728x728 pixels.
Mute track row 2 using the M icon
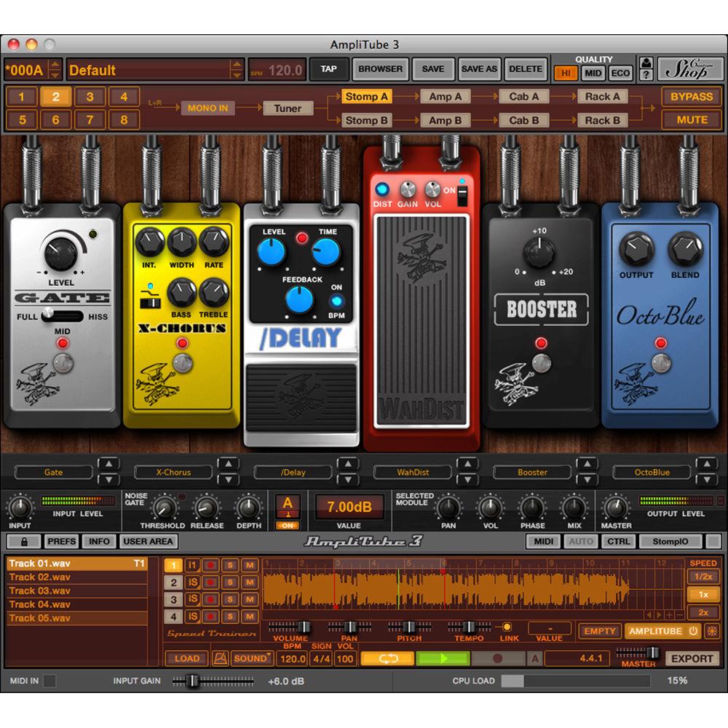[x=250, y=583]
